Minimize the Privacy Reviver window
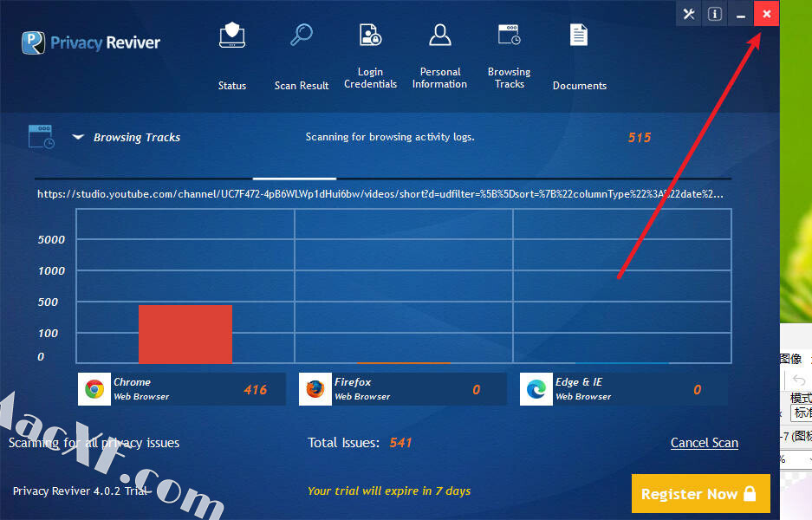812x520 pixels. click(741, 14)
